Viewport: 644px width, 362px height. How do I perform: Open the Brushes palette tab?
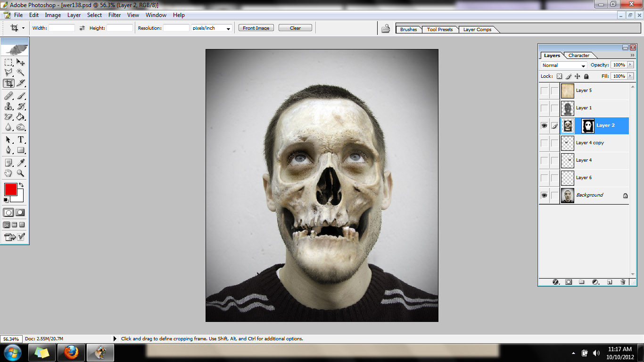tap(408, 29)
